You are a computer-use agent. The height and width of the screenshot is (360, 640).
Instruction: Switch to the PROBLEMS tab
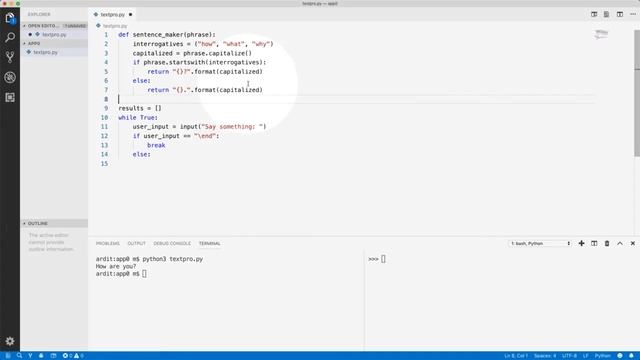[108, 243]
